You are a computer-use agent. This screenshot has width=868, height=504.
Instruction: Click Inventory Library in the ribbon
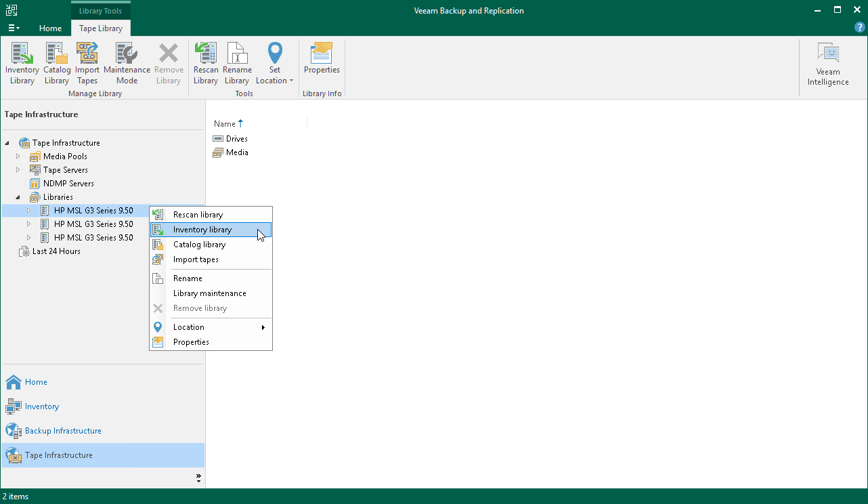tap(22, 63)
